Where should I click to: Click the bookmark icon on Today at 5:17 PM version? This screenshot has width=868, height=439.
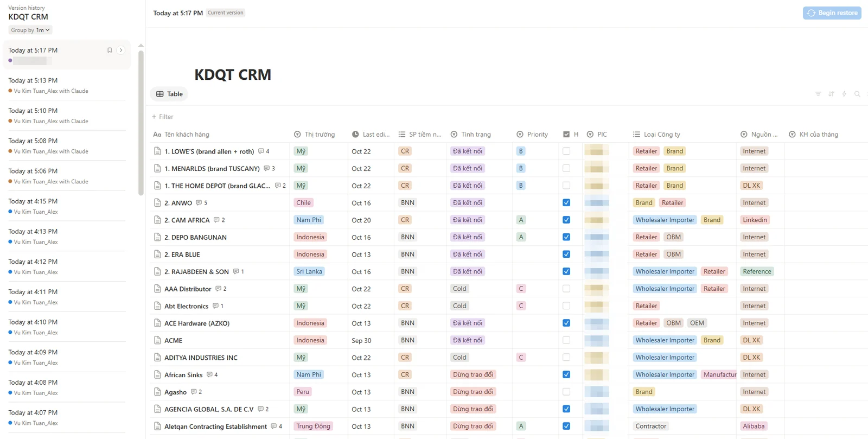110,50
